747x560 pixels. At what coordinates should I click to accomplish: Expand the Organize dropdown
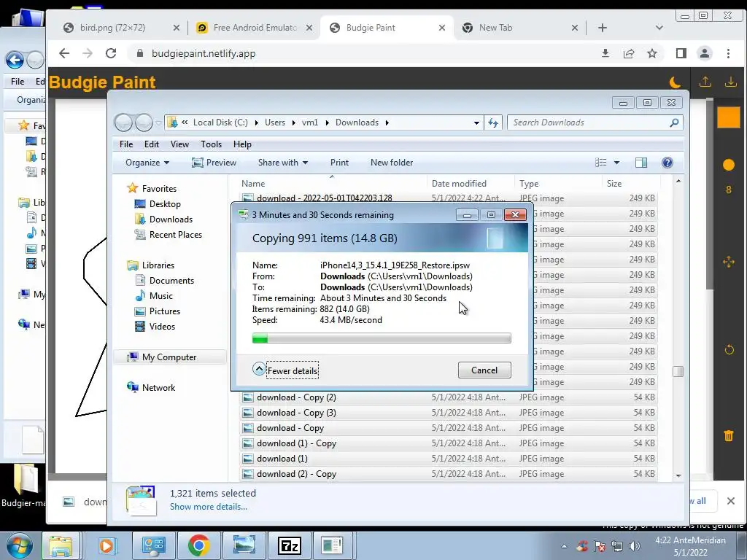point(147,163)
